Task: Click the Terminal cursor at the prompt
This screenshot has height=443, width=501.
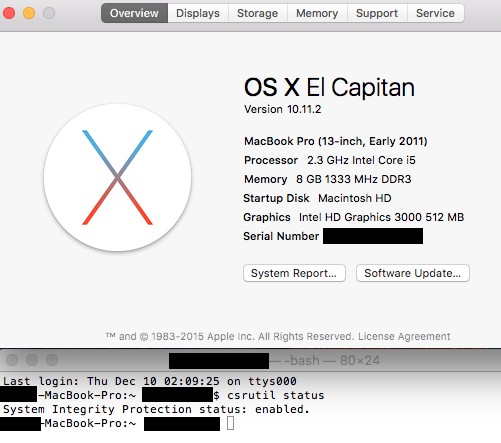Action: pos(230,423)
